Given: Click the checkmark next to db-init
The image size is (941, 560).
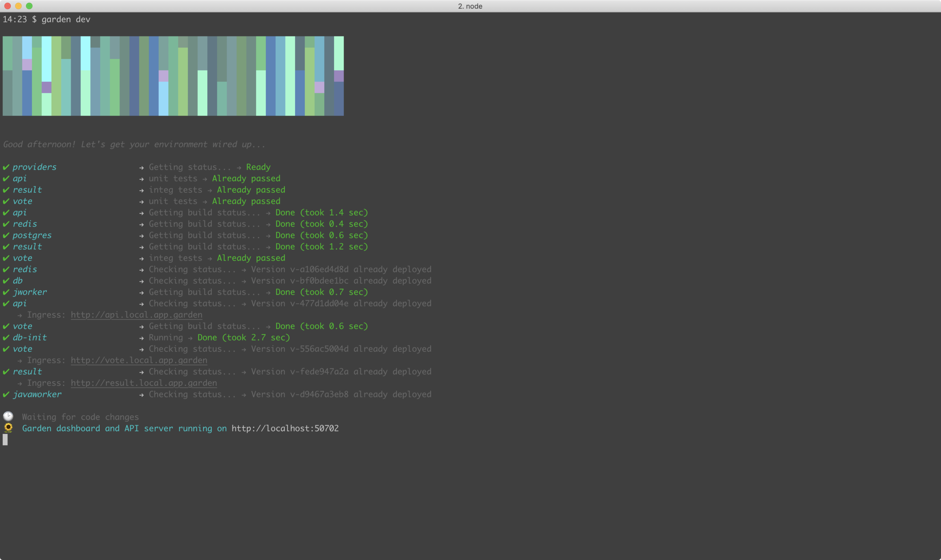Looking at the screenshot, I should 6,337.
